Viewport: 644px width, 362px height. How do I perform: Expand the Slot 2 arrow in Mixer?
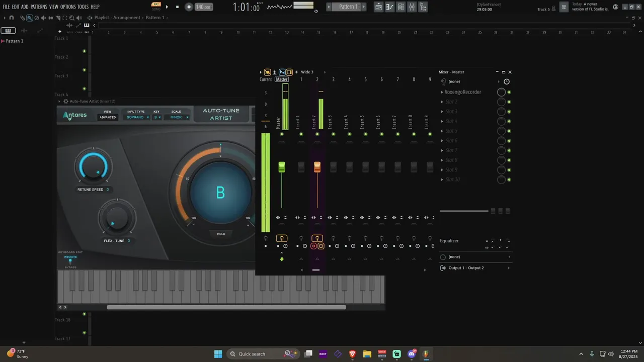tap(442, 102)
